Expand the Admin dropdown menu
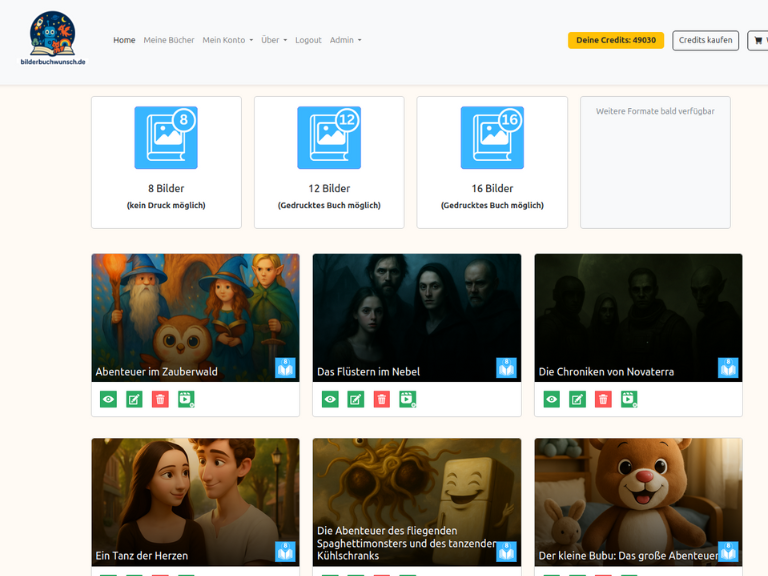Screen dimensions: 768x576 (x=345, y=40)
